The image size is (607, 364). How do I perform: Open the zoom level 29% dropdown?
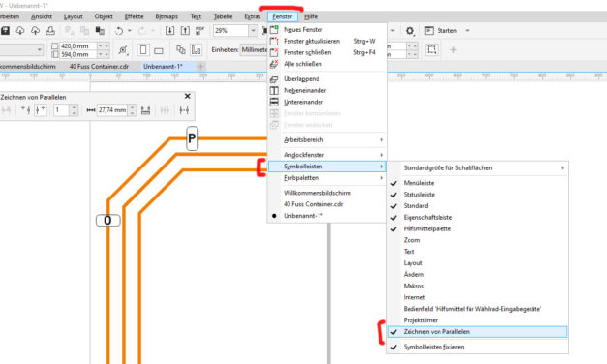click(253, 31)
